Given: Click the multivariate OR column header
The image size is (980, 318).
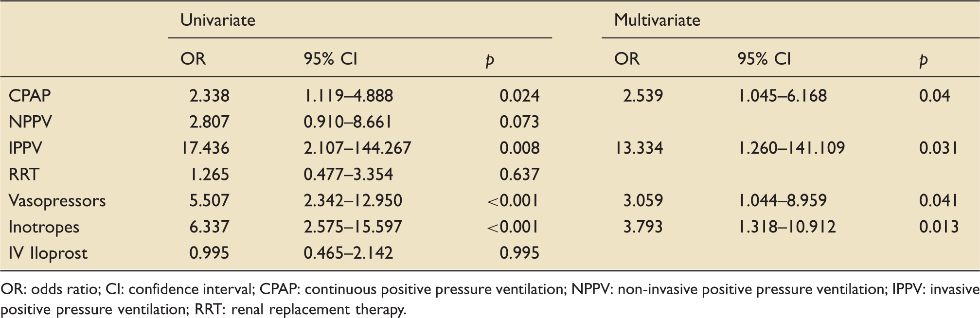Looking at the screenshot, I should point(627,59).
